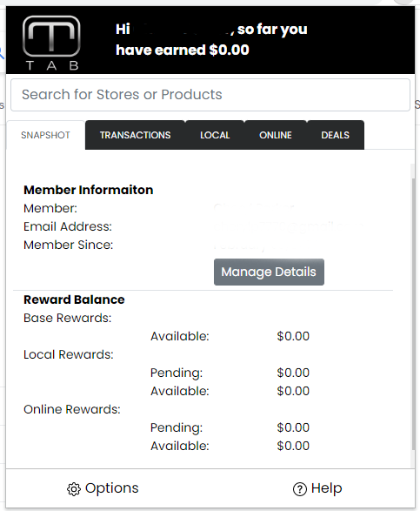Viewport: 420px width, 511px height.
Task: Click the TAB logo in the header
Action: point(51,43)
